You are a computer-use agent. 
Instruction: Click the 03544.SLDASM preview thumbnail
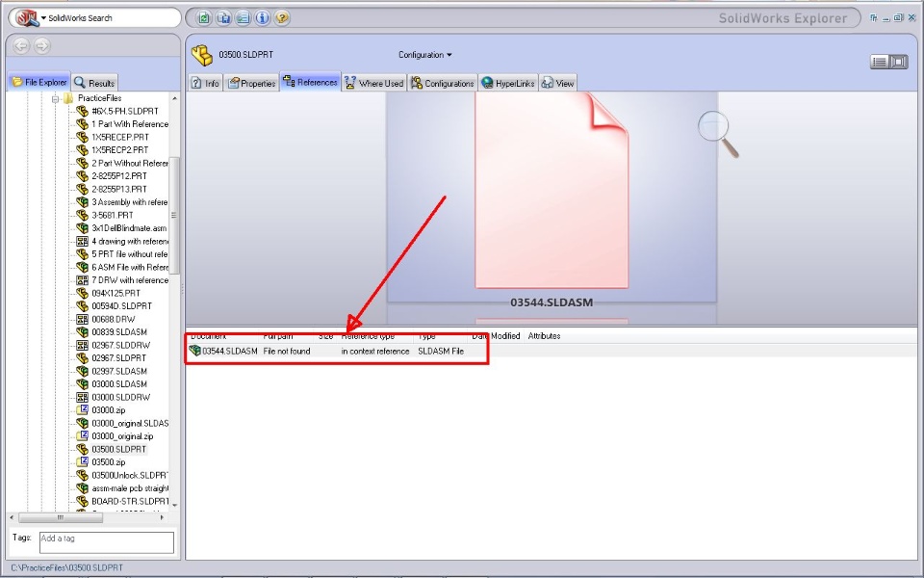552,191
